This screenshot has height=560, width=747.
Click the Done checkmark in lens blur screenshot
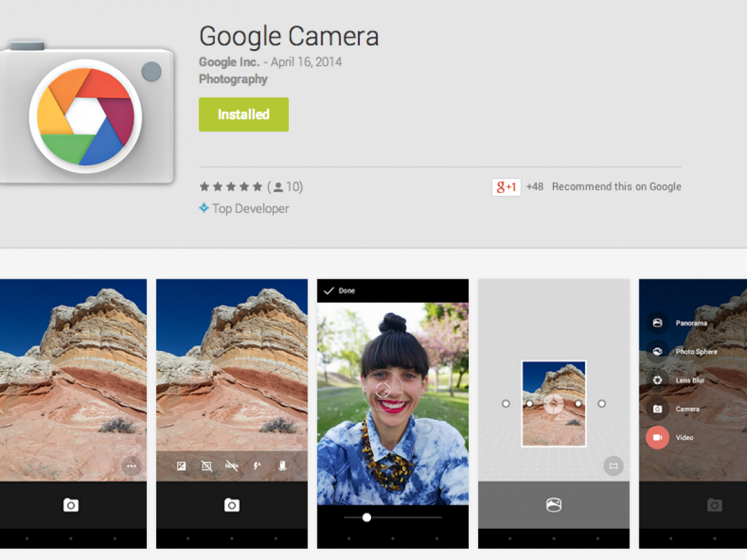click(329, 291)
